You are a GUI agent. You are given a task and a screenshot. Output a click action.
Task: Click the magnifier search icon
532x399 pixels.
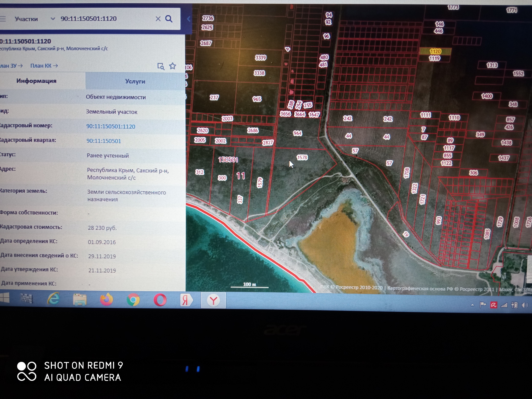tap(169, 19)
